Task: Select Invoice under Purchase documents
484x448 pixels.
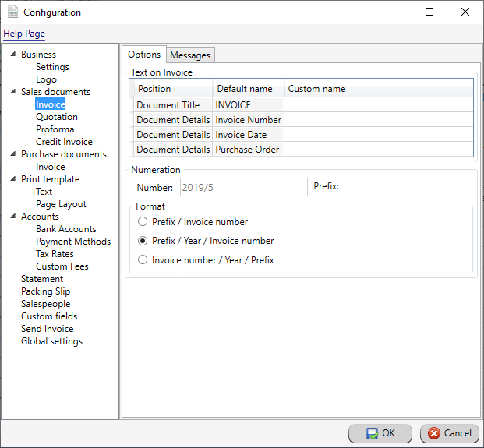Action: click(x=51, y=167)
